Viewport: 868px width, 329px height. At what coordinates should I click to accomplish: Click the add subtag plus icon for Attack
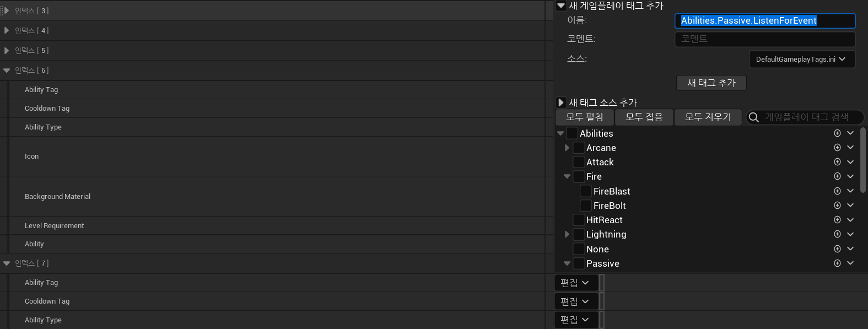837,162
